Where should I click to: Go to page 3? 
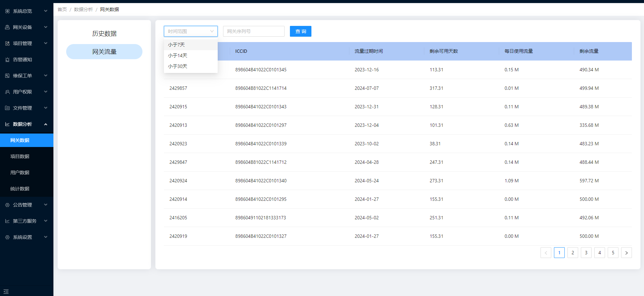[x=586, y=253]
